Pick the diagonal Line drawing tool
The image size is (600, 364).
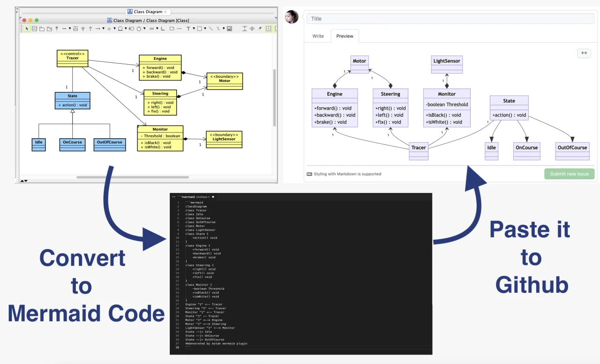tap(210, 29)
